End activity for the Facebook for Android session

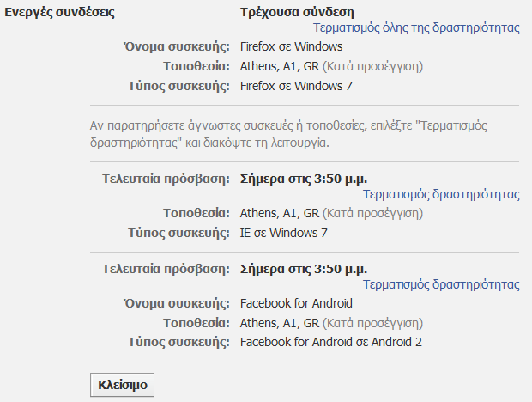click(x=441, y=284)
